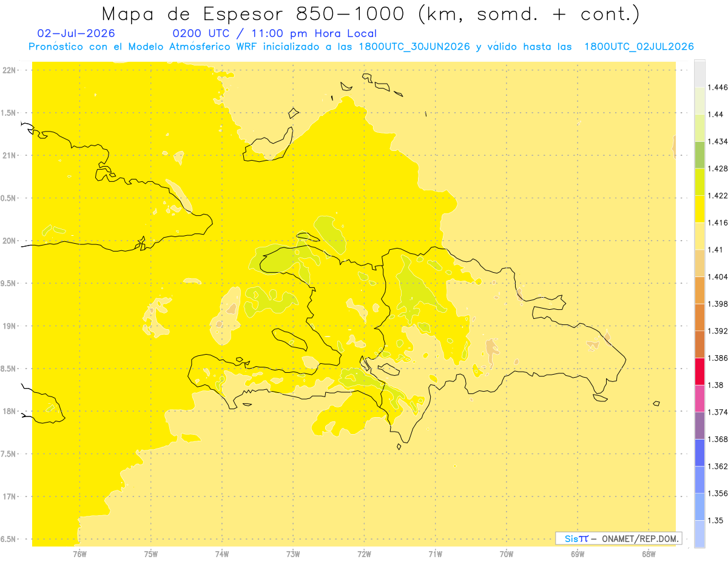Screen dimensions: 728x562
Task: Select the date label '02-Jul-2026'
Action: pyautogui.click(x=75, y=33)
